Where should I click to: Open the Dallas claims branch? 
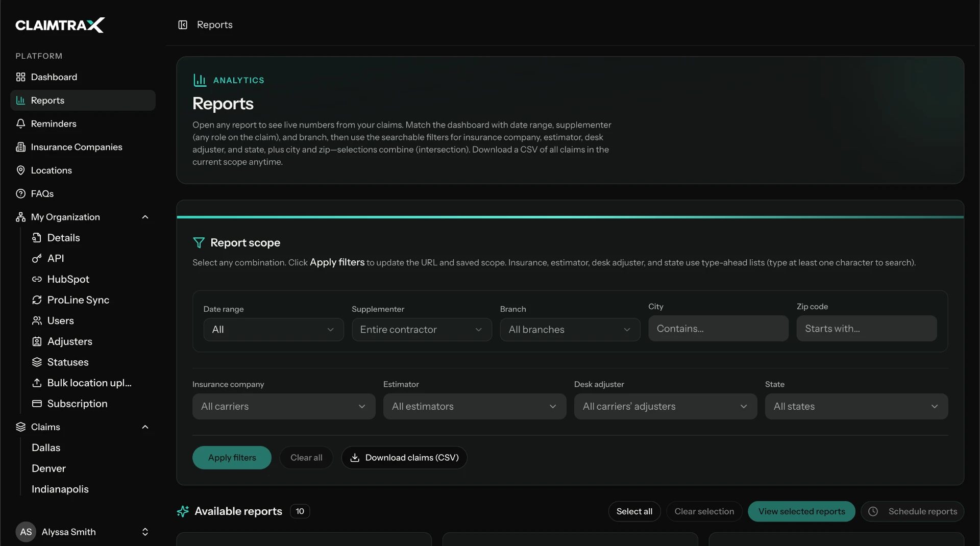[46, 448]
